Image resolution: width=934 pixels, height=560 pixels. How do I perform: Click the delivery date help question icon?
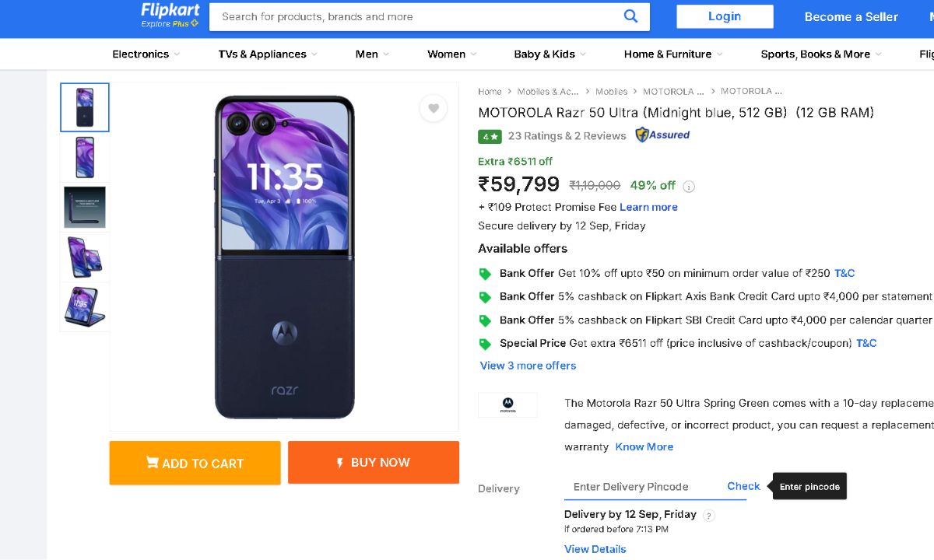[x=708, y=515]
